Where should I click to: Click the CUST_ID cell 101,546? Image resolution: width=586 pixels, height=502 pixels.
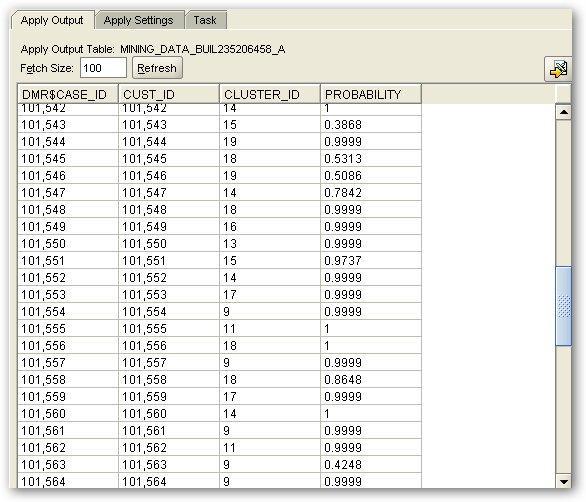tap(169, 176)
